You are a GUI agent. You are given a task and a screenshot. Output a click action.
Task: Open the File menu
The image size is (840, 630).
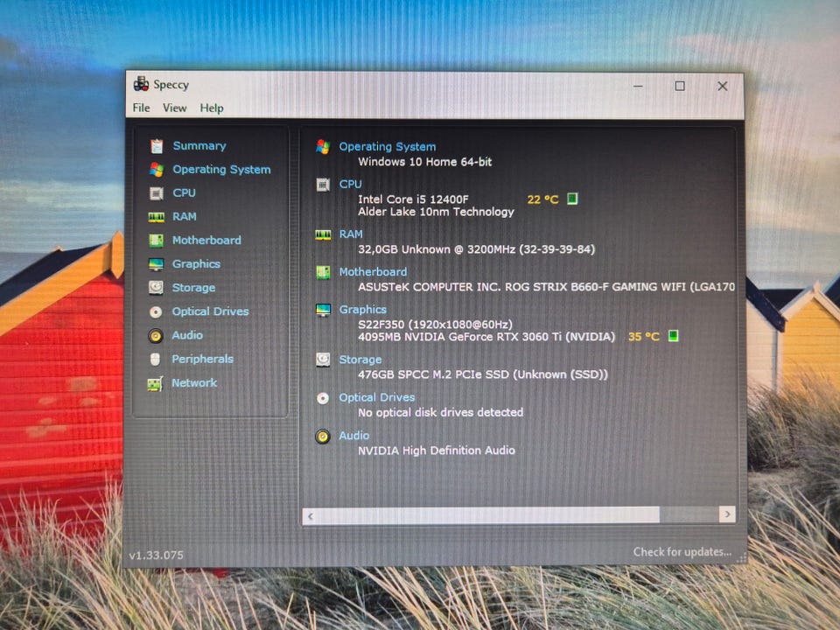142,108
